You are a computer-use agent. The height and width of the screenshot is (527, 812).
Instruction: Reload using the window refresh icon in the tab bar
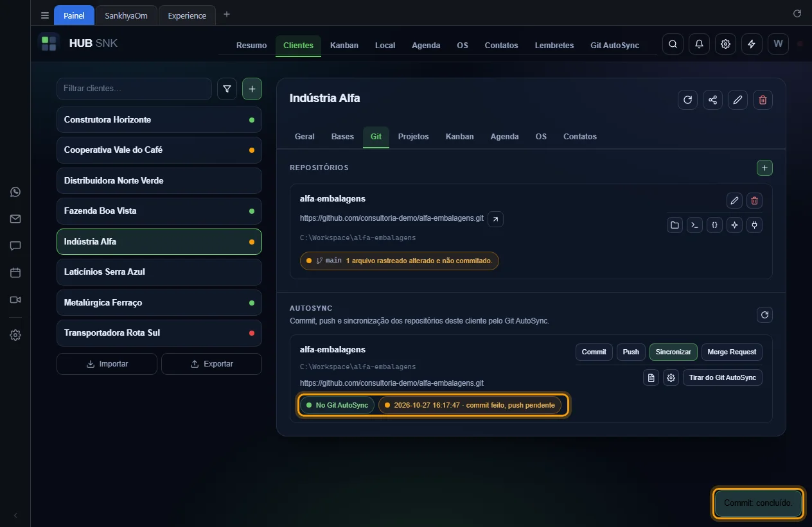pyautogui.click(x=797, y=13)
